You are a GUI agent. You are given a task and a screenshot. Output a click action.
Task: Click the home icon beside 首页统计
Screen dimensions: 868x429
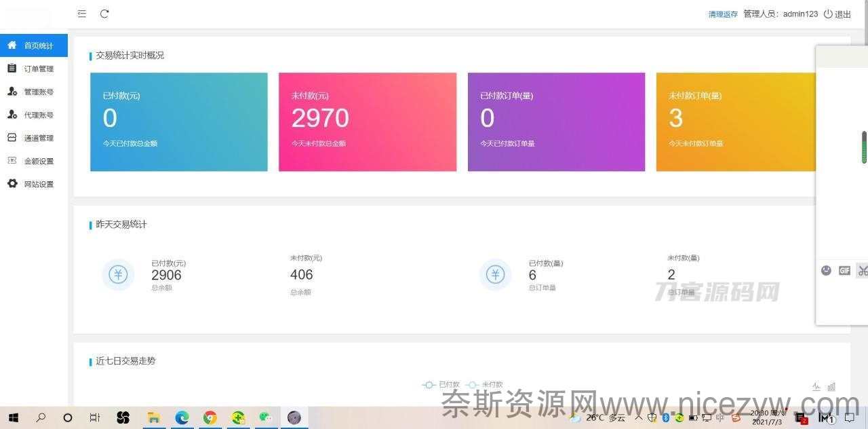coord(12,45)
